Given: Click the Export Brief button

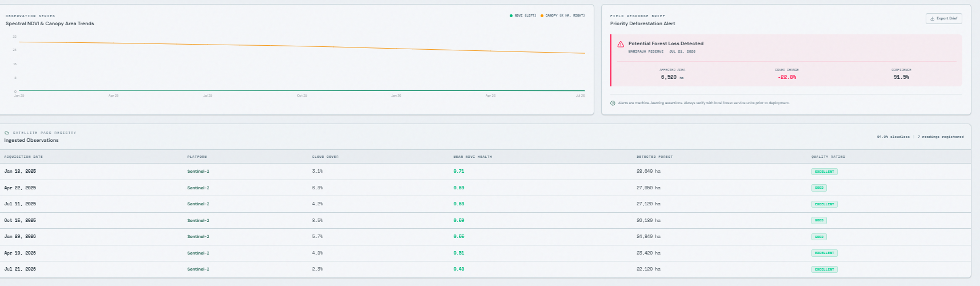Looking at the screenshot, I should 943,18.
